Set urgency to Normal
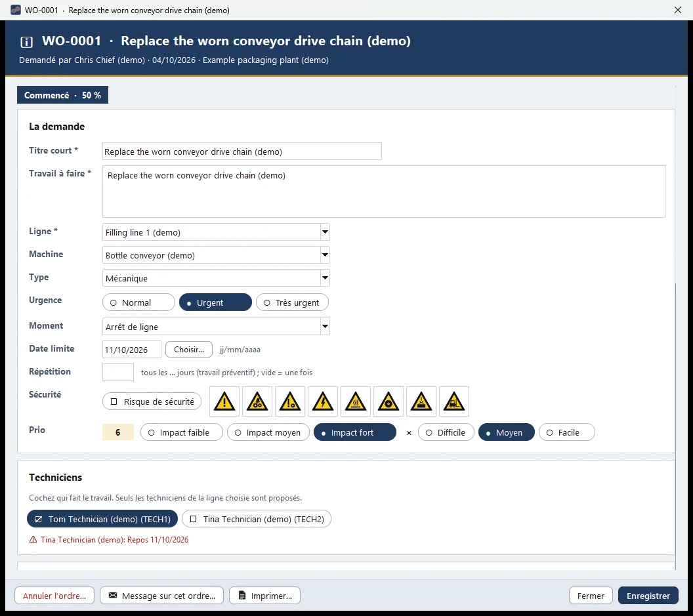This screenshot has width=693, height=616. coord(138,302)
